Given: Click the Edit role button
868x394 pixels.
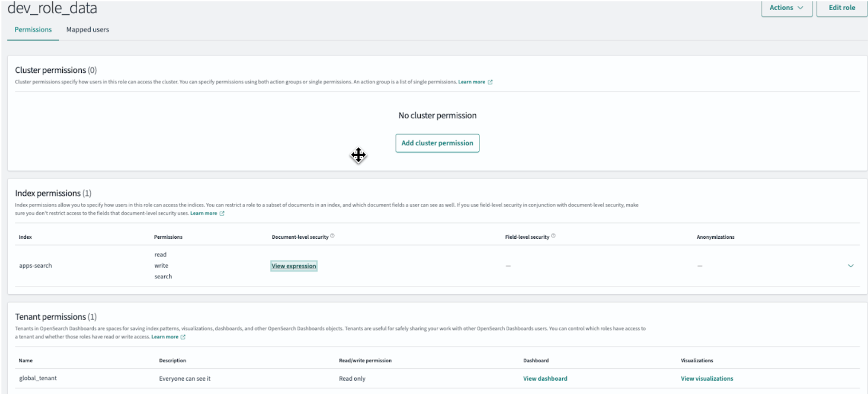Looking at the screenshot, I should pos(842,8).
